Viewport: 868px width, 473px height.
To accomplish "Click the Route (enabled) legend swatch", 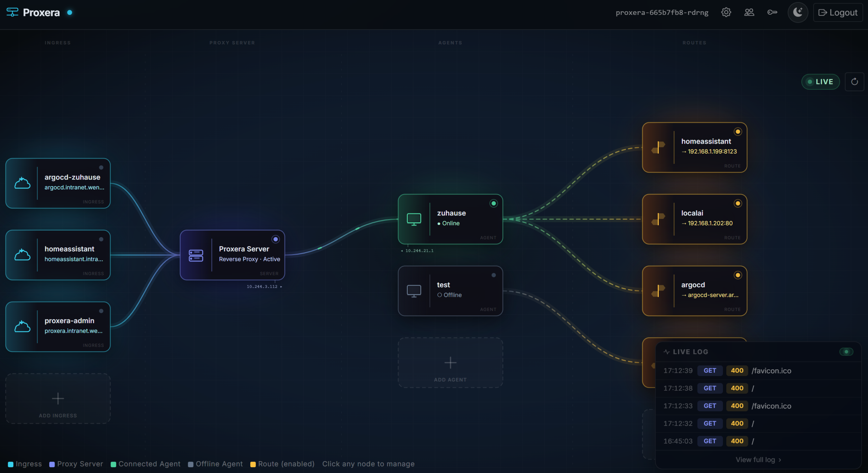I will click(x=253, y=464).
